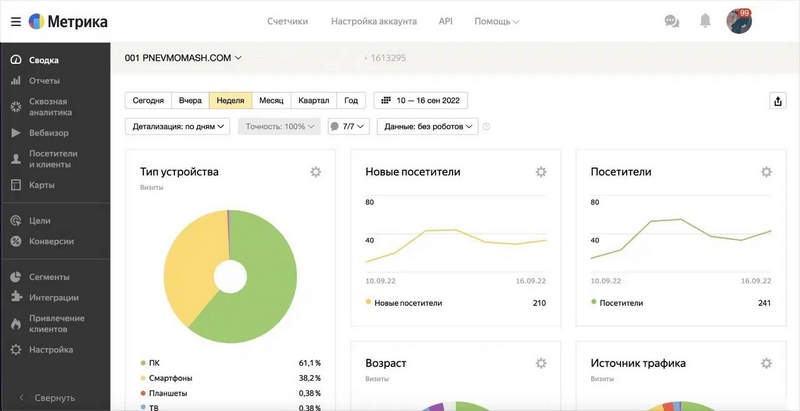Click the info icon beside Данные dropdown

[486, 126]
